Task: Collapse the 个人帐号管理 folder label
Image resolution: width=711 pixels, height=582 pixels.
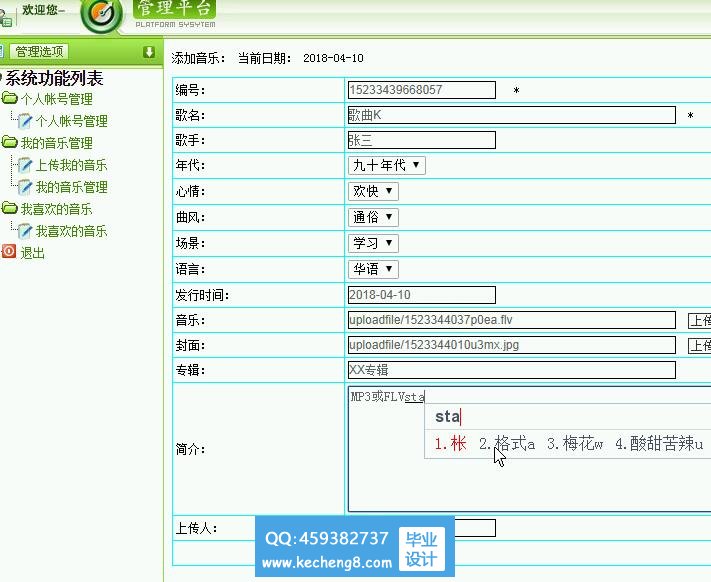Action: tap(57, 99)
